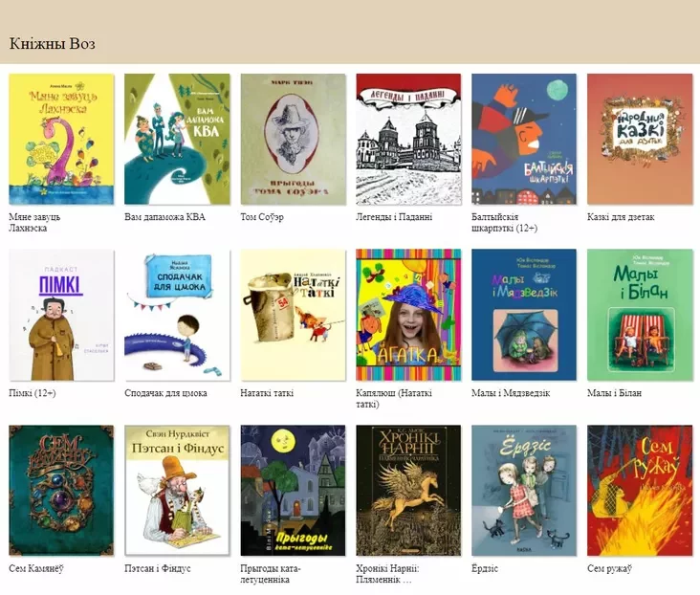Open the 'Мяне завуць Лахнэска' book cover

(61, 139)
